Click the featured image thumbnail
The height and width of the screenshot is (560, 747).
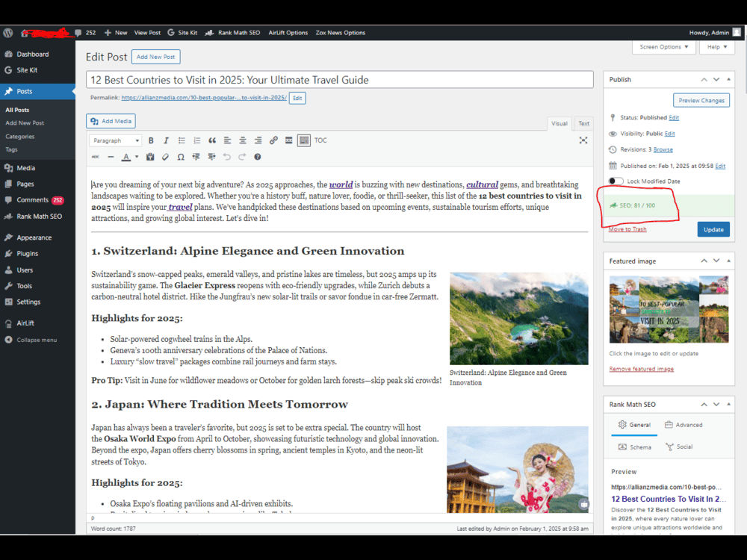pyautogui.click(x=669, y=310)
